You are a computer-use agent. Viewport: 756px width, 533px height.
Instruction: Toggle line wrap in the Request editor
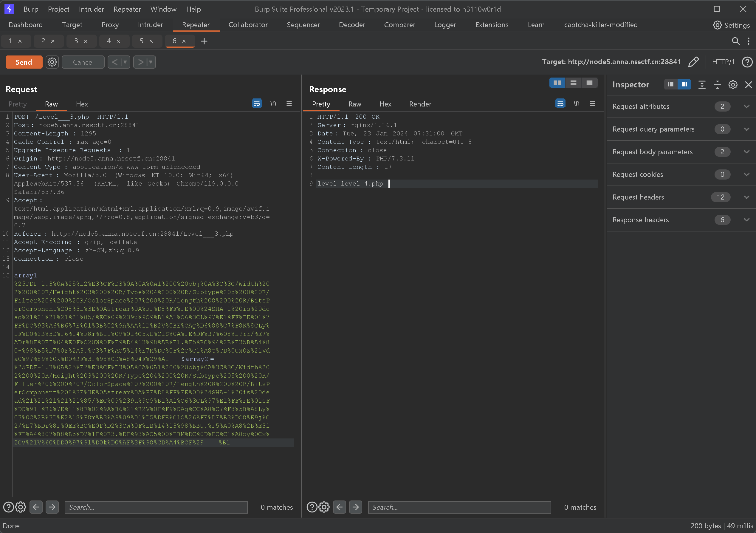[257, 104]
